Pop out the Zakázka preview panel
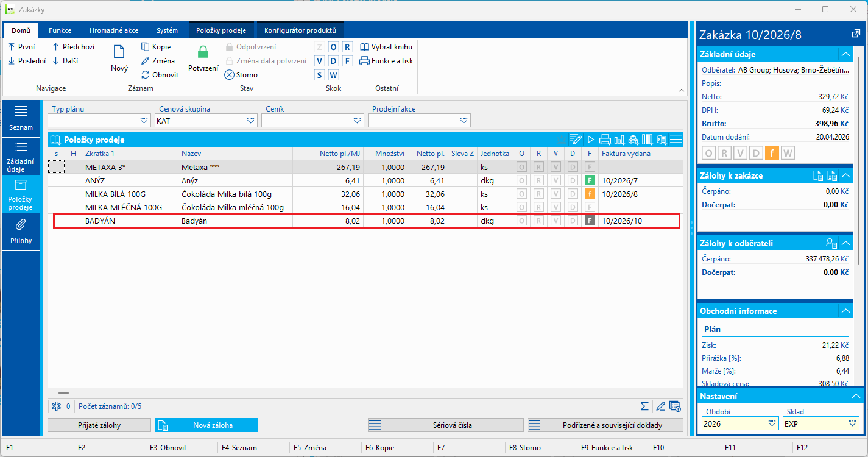 pos(855,34)
